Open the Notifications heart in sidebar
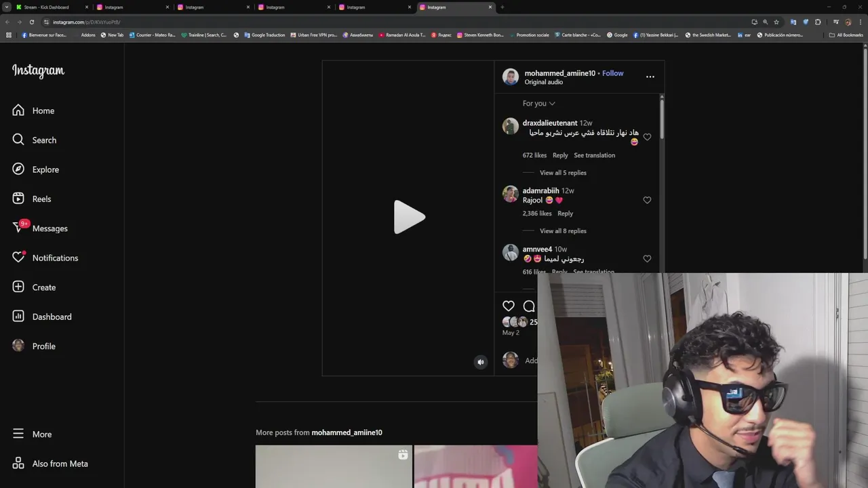This screenshot has width=868, height=488. pos(45,258)
